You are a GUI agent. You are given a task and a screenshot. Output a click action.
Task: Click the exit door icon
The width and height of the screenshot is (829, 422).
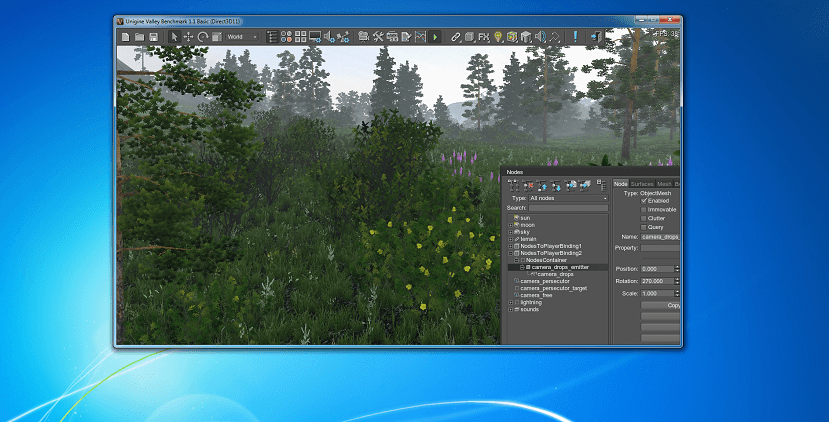coord(596,36)
